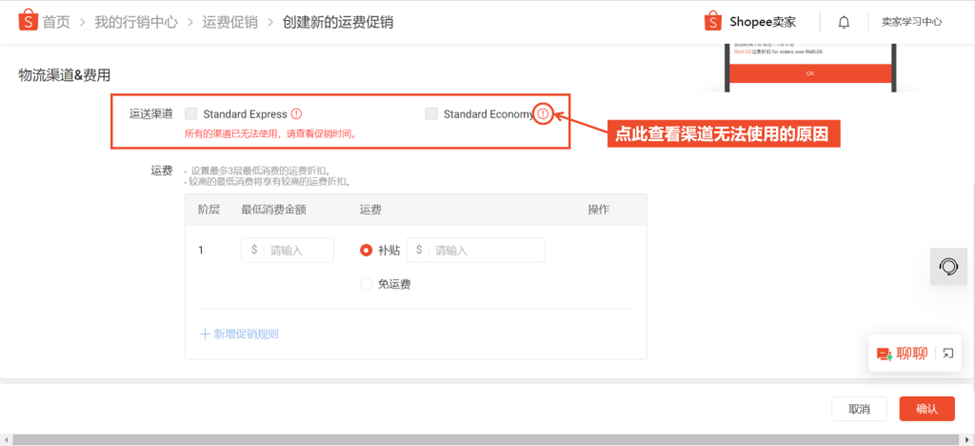This screenshot has height=446, width=975.
Task: Open 卖家学习中心 link
Action: pos(912,22)
